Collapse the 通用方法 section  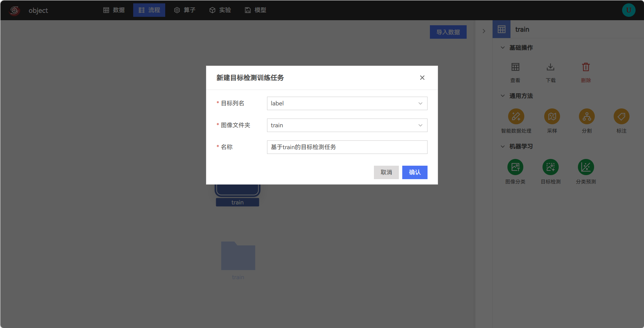tap(503, 96)
